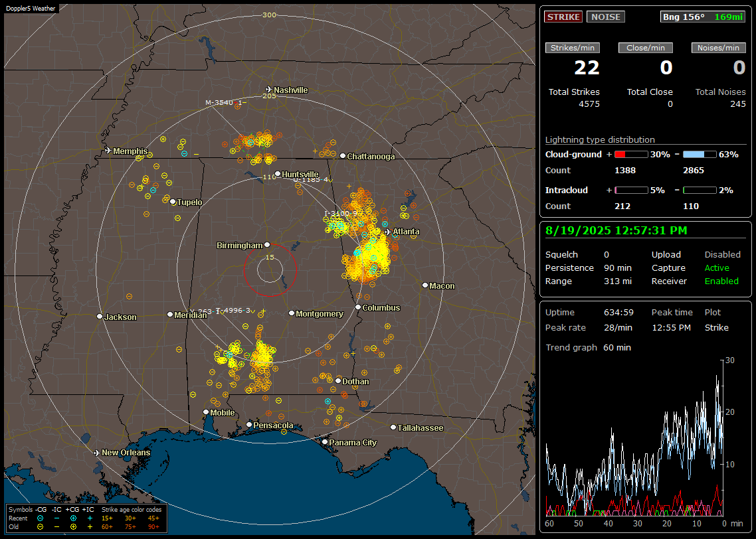Select the Columbus city marker dot
Image resolution: width=756 pixels, height=539 pixels.
(x=358, y=307)
